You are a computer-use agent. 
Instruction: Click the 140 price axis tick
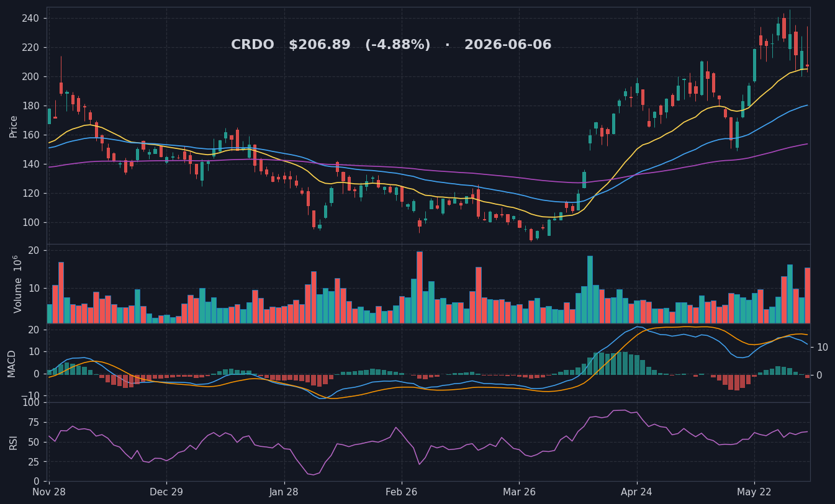30,164
